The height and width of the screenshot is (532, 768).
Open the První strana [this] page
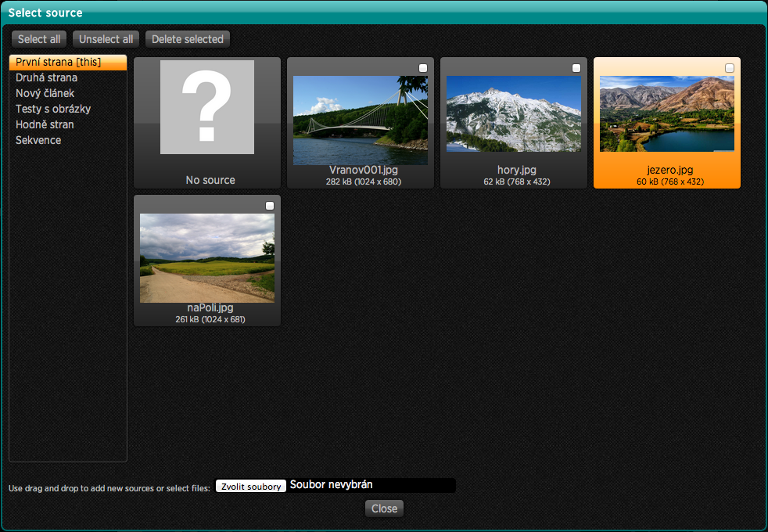[59, 62]
